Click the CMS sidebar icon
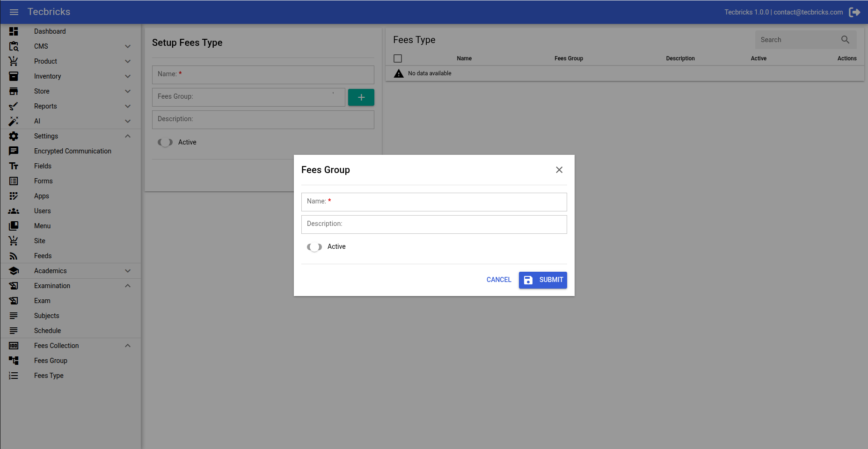Image resolution: width=868 pixels, height=449 pixels. coord(14,46)
